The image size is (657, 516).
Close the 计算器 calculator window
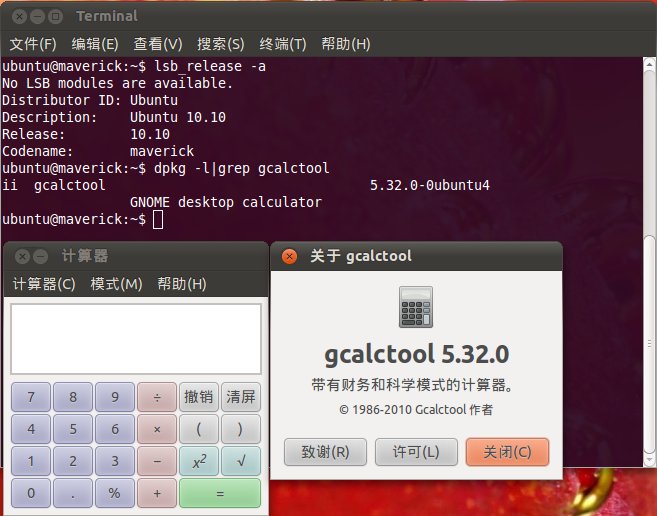pyautogui.click(x=22, y=256)
